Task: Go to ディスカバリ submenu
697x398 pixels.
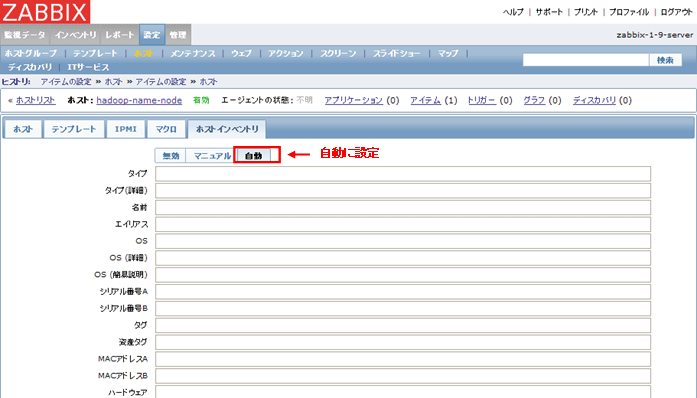Action: click(x=30, y=67)
